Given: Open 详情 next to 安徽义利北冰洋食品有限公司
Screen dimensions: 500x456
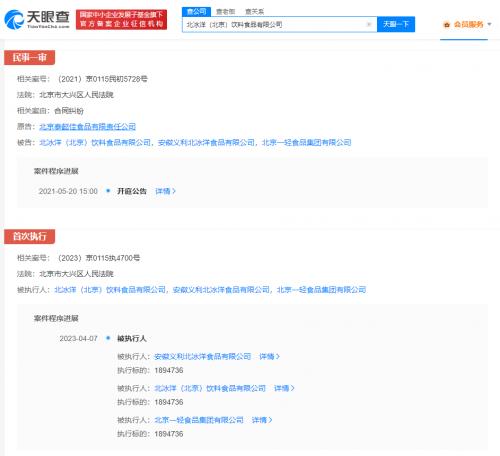Looking at the screenshot, I should click(x=269, y=357).
